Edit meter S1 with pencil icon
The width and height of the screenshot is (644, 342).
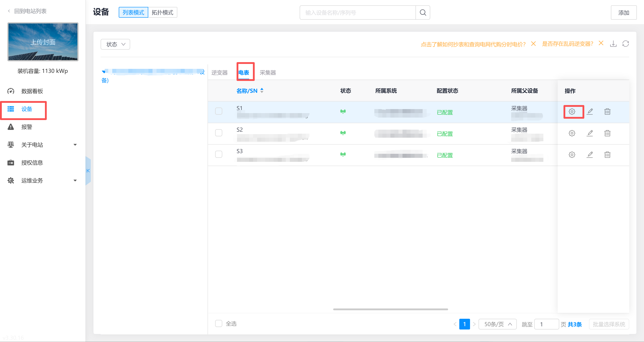589,112
